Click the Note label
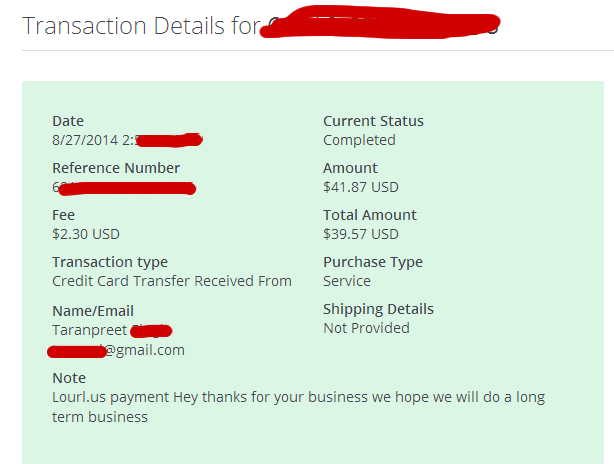 (69, 378)
